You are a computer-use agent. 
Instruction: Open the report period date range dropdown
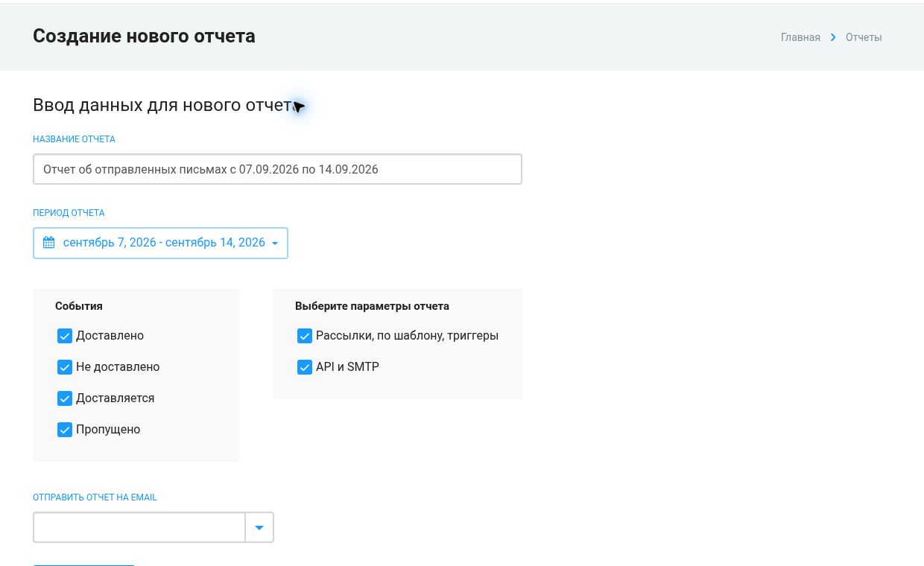click(160, 243)
